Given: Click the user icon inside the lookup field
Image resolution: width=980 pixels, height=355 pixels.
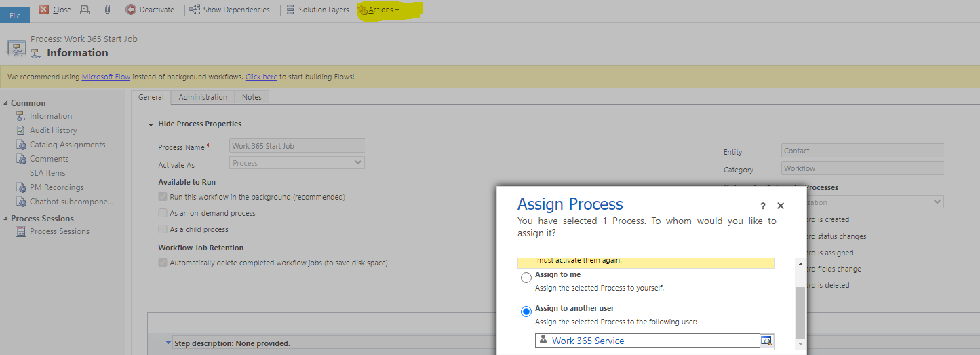Looking at the screenshot, I should (543, 341).
